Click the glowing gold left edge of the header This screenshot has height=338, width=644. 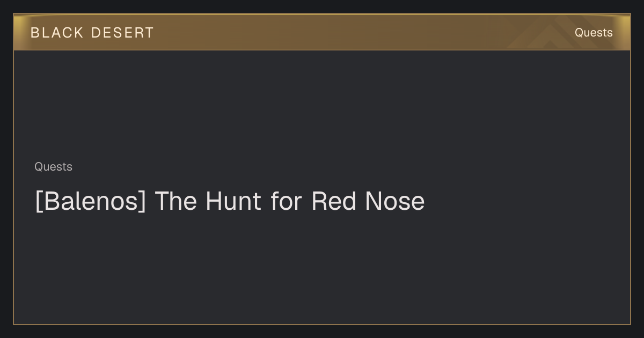19,32
